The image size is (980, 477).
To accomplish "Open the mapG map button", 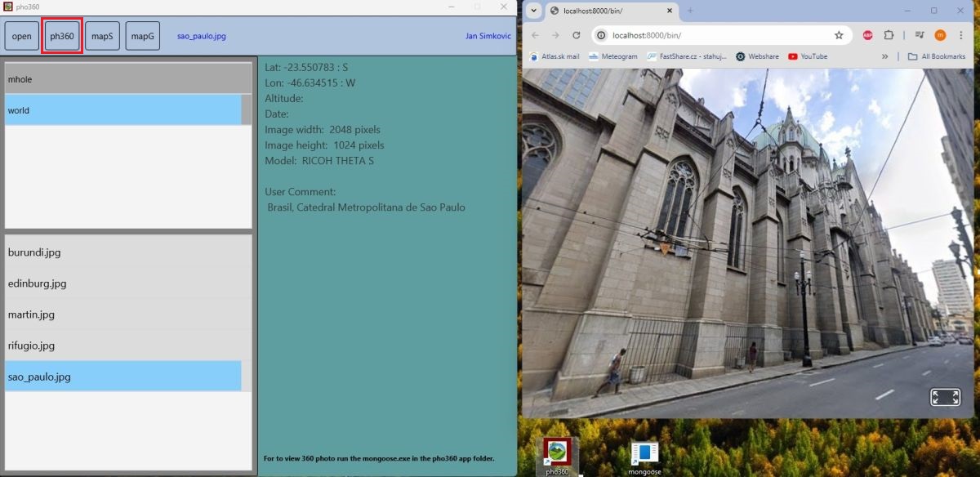I will pos(143,36).
